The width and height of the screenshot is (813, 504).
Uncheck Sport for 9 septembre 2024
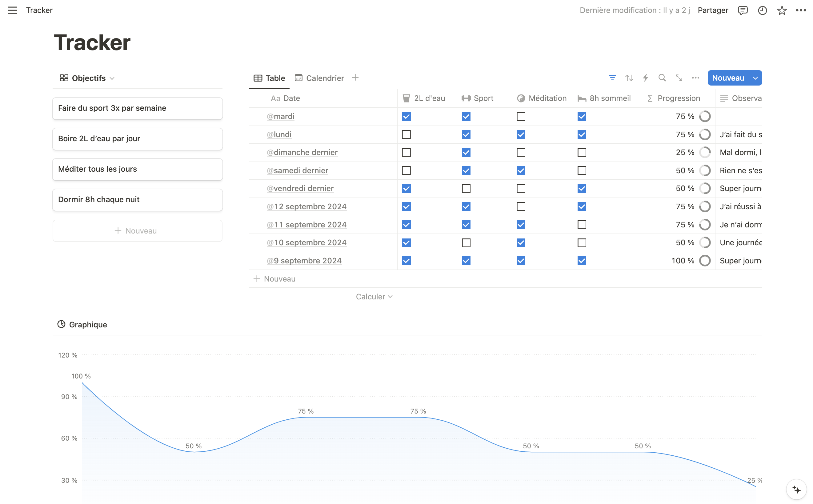pyautogui.click(x=466, y=261)
